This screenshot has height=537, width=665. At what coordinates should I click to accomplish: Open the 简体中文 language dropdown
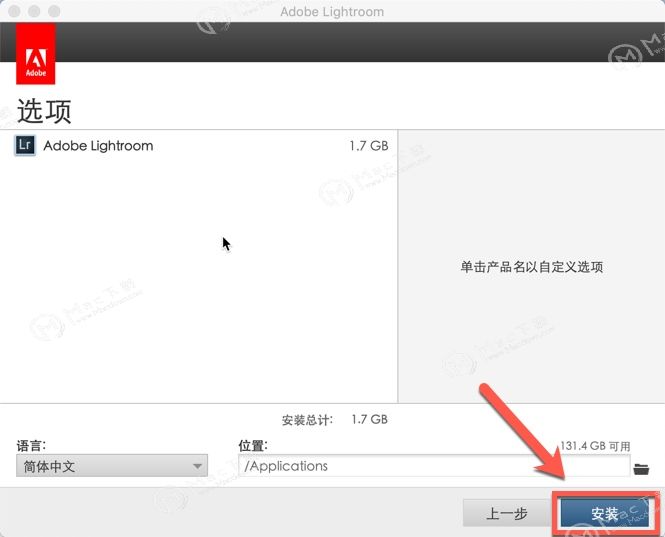[112, 466]
